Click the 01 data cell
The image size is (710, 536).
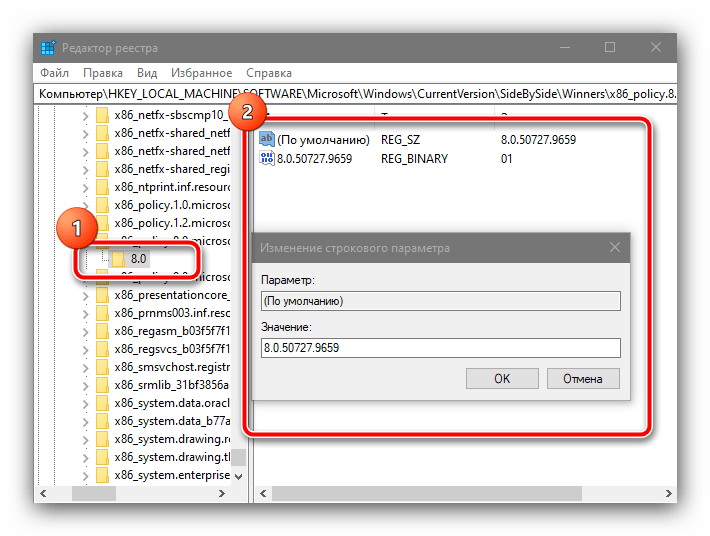(x=506, y=159)
